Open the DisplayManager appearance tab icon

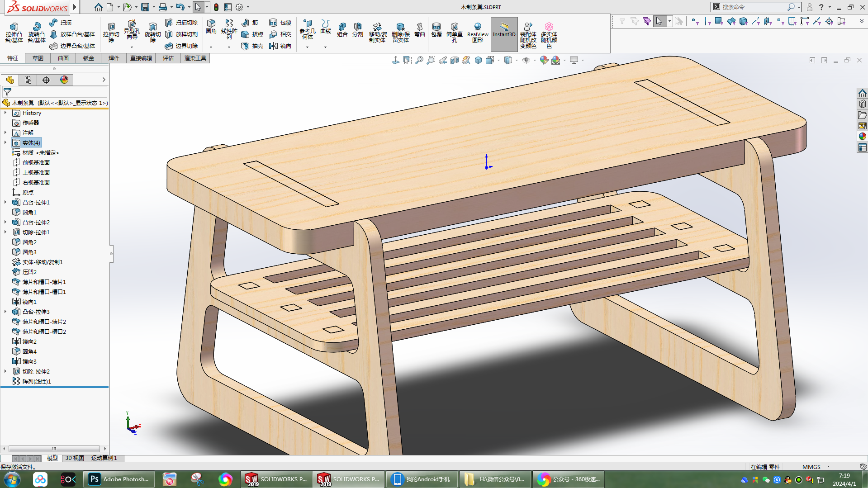pyautogui.click(x=64, y=80)
